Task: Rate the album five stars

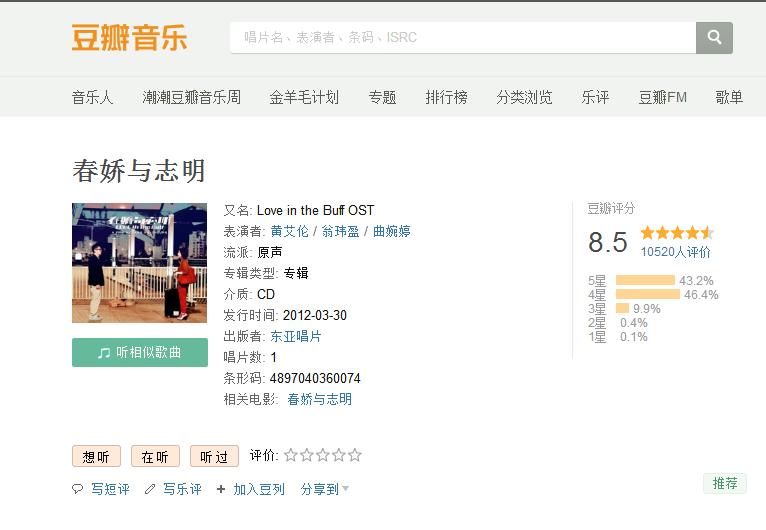Action: pos(355,455)
